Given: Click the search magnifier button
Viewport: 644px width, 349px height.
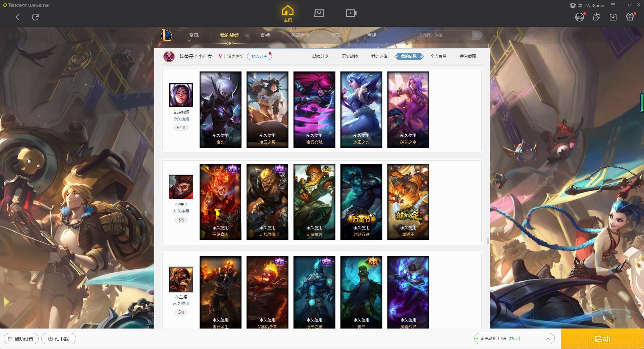Looking at the screenshot, I should [x=477, y=35].
